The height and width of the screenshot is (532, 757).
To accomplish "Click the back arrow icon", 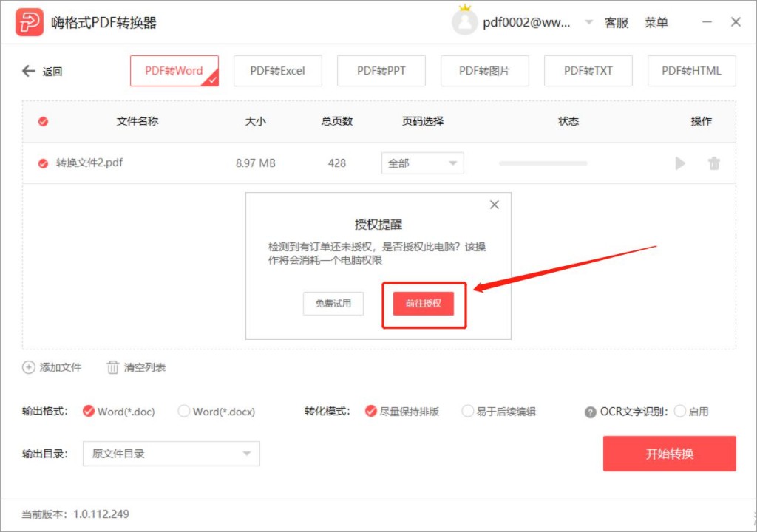I will click(x=29, y=71).
